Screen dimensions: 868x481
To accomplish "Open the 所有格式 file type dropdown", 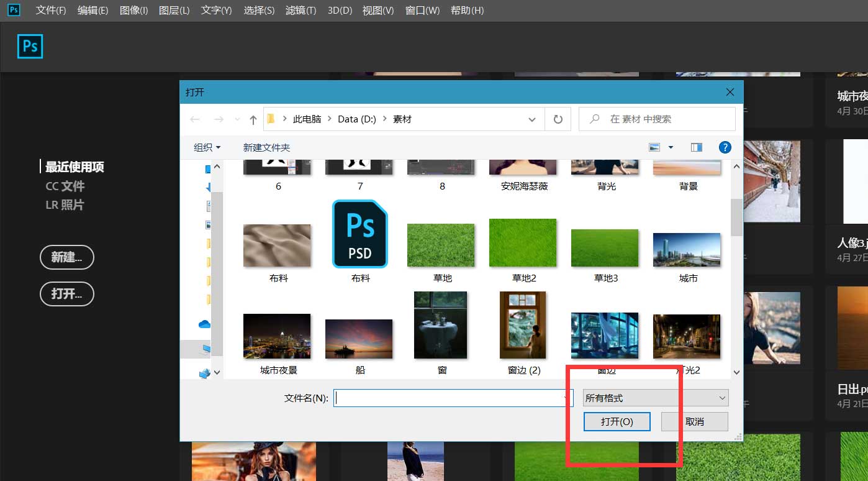I will 656,398.
